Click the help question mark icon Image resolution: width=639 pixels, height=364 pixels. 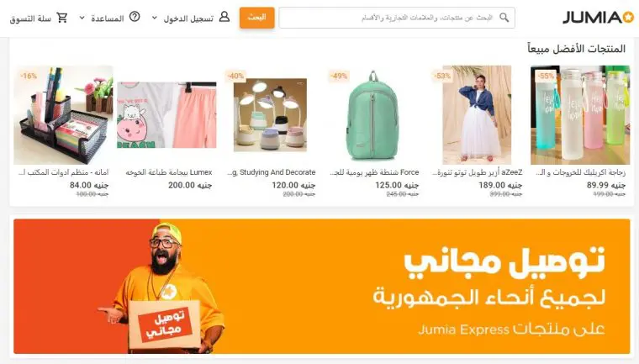(x=135, y=17)
